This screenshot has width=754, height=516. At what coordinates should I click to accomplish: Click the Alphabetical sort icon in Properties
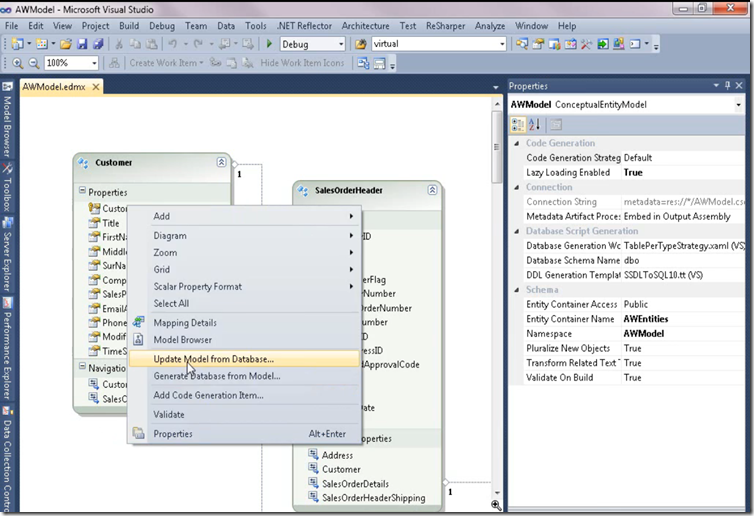534,125
